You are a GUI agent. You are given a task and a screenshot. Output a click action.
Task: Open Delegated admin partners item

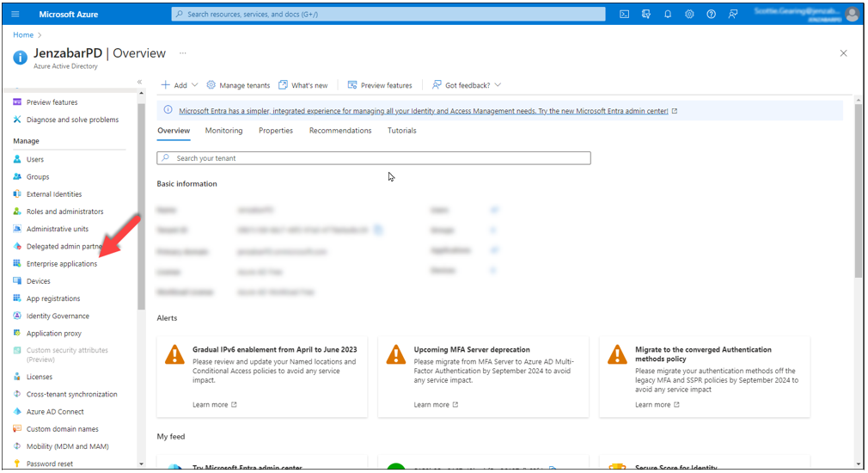tap(64, 246)
